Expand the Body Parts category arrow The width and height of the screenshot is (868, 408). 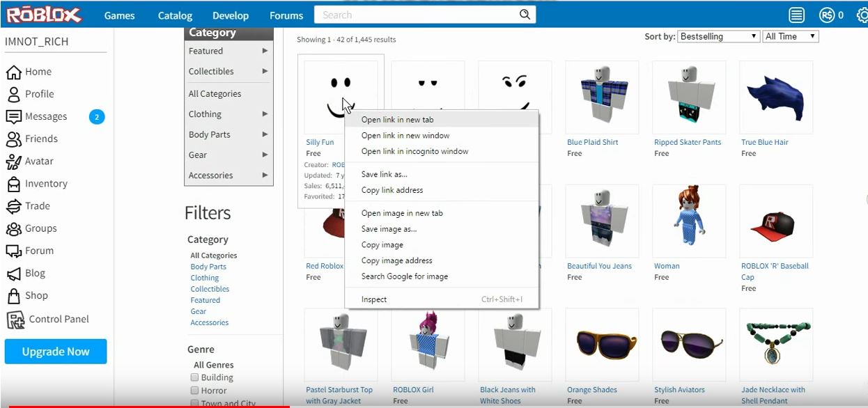click(x=265, y=134)
